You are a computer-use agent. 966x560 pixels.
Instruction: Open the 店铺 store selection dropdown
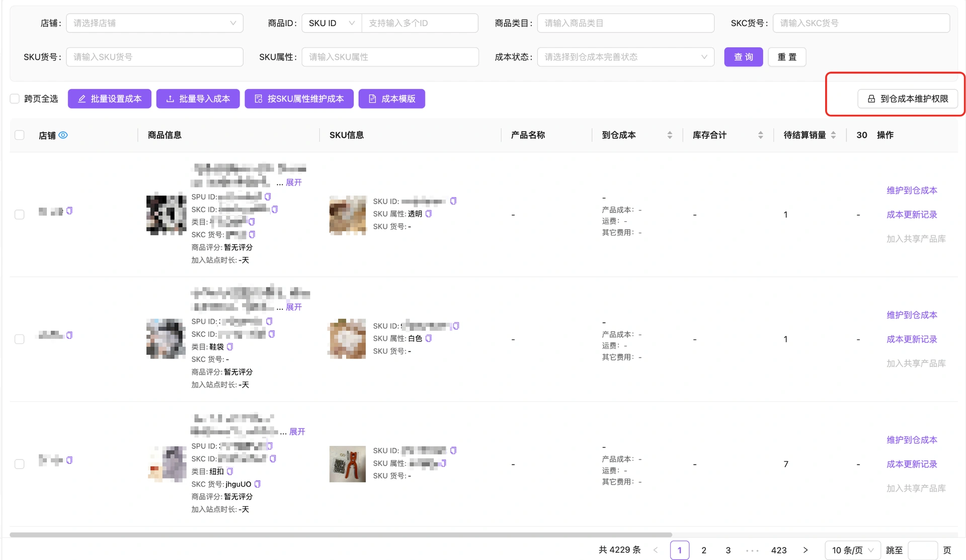click(154, 23)
